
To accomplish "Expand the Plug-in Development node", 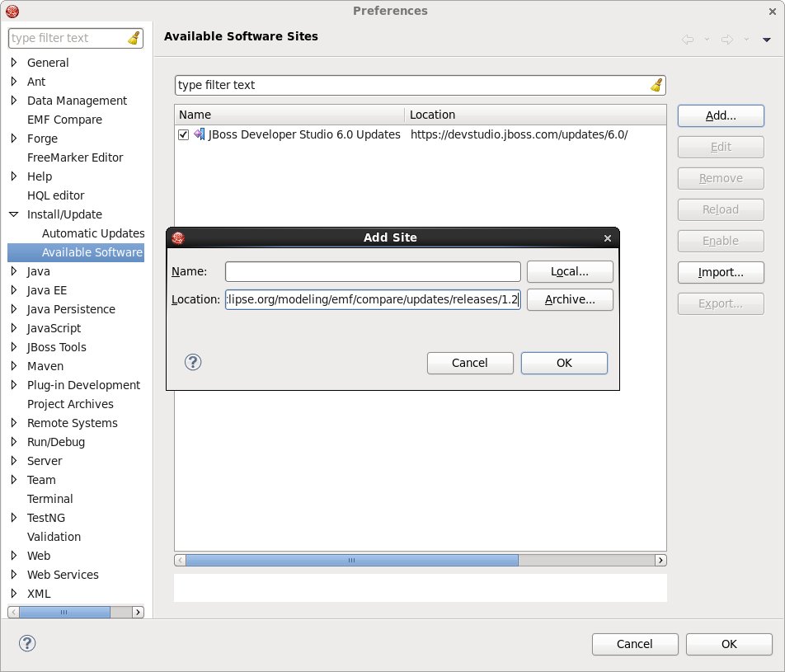I will [14, 385].
